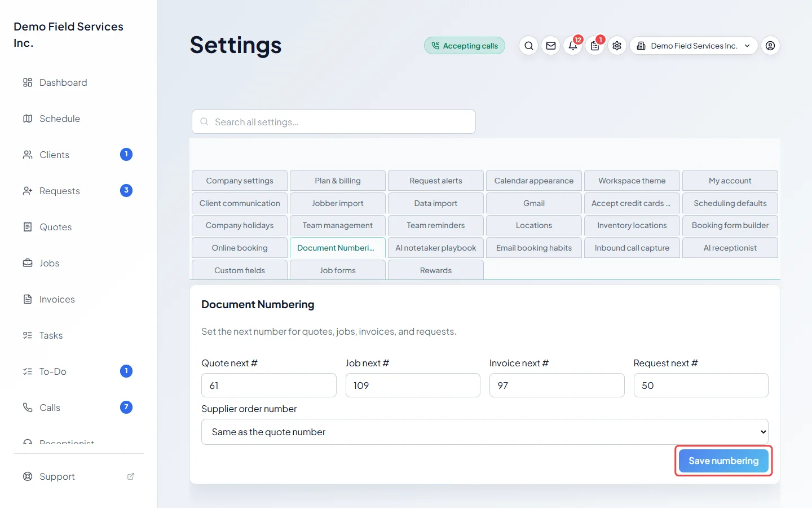Open notifications bell with 12 badge

(573, 46)
